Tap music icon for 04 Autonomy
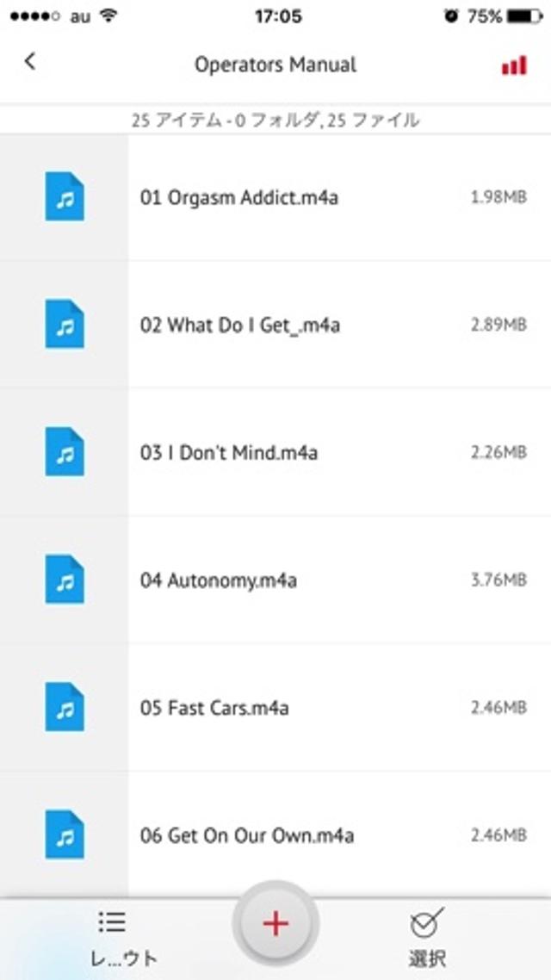This screenshot has width=551, height=980. pos(65,580)
